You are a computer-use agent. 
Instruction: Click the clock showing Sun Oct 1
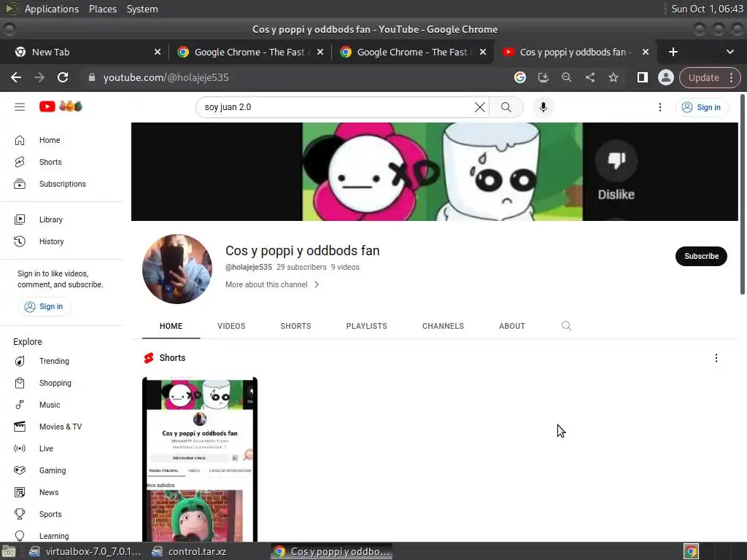[707, 9]
